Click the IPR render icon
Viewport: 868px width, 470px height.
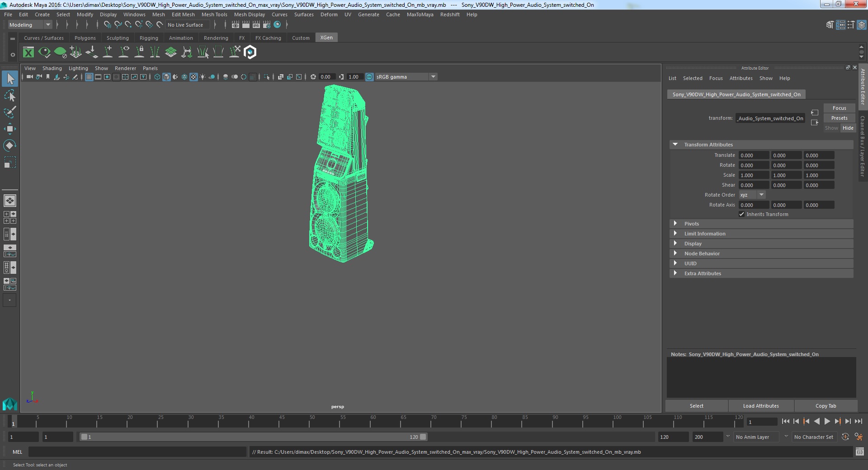(256, 25)
